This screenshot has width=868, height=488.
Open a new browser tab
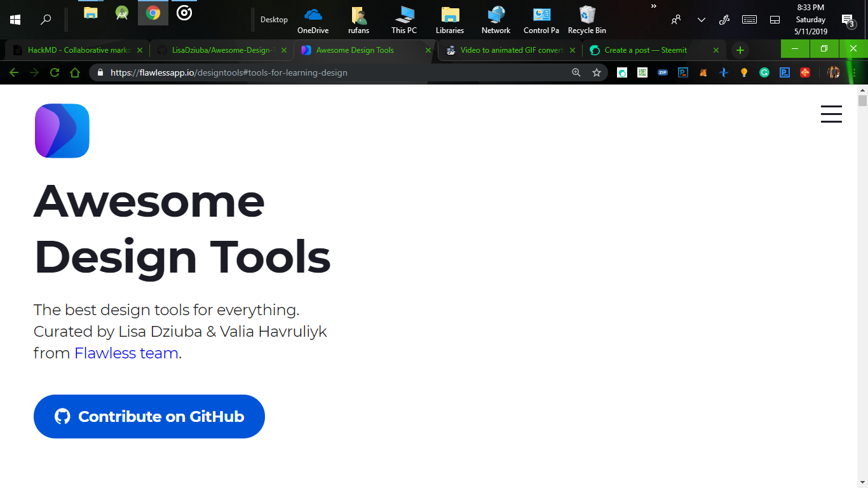pos(740,50)
